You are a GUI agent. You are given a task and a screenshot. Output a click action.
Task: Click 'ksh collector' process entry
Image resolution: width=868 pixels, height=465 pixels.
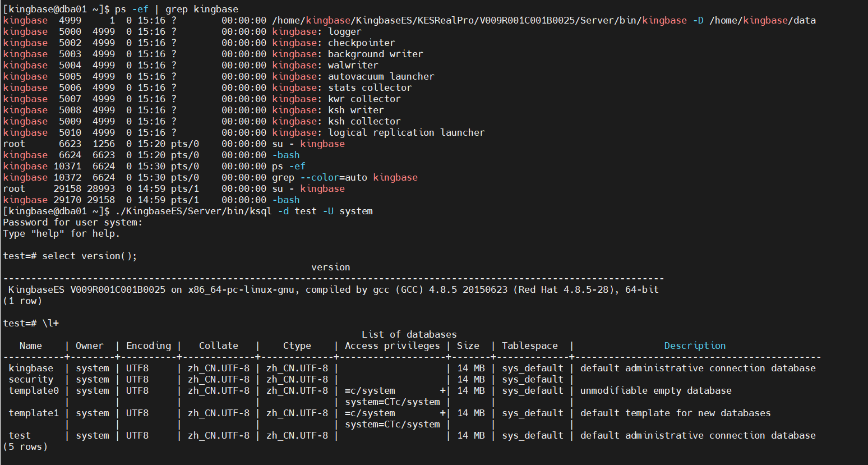364,121
